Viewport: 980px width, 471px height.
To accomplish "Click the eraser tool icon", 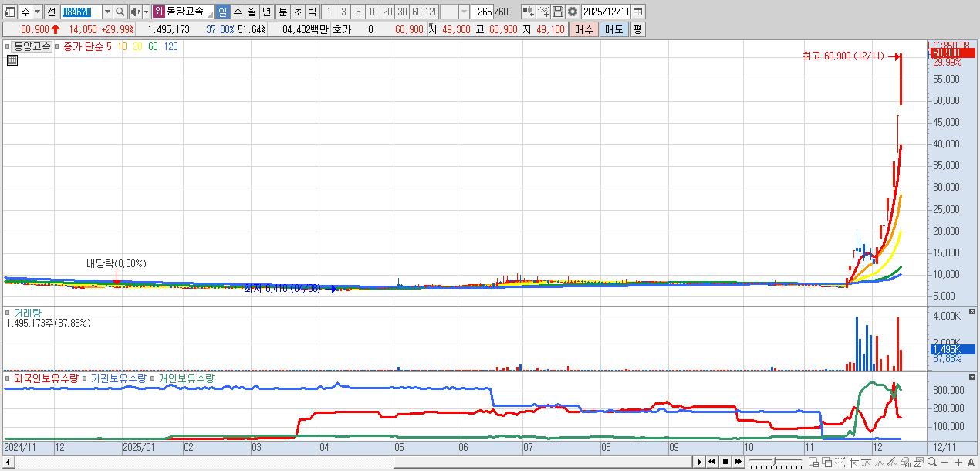I will click(905, 463).
